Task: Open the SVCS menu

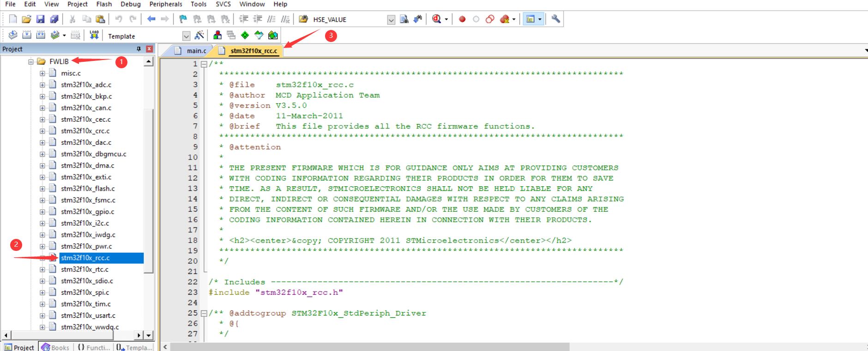Action: (x=223, y=4)
